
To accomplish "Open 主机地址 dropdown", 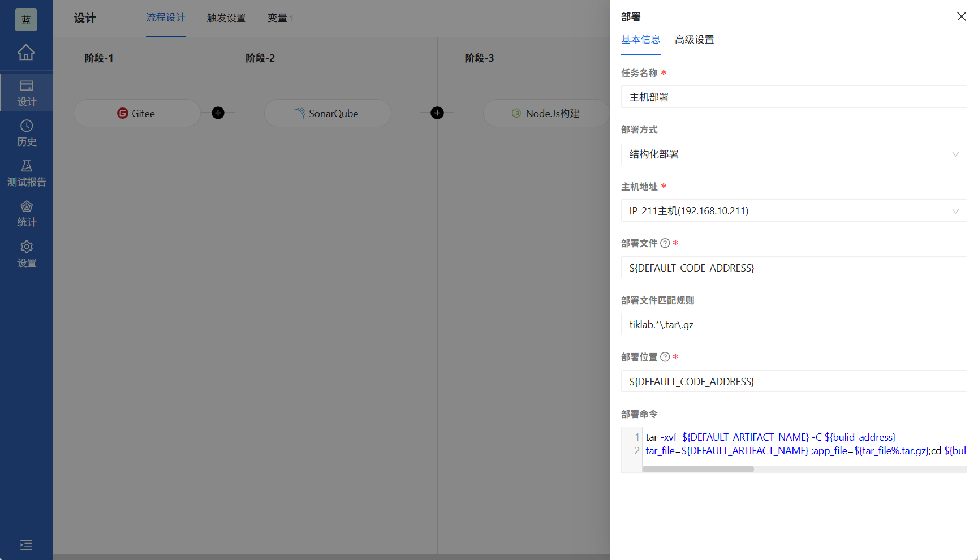I will (x=794, y=211).
